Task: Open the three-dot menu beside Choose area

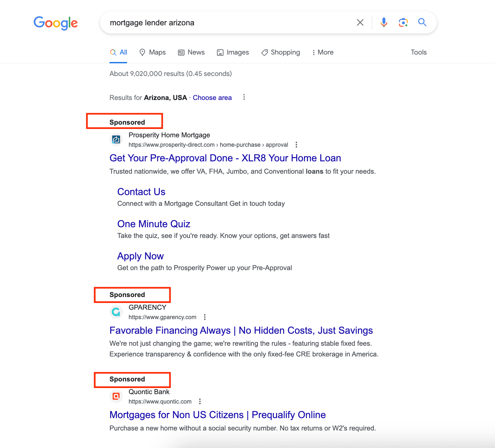Action: 244,97
